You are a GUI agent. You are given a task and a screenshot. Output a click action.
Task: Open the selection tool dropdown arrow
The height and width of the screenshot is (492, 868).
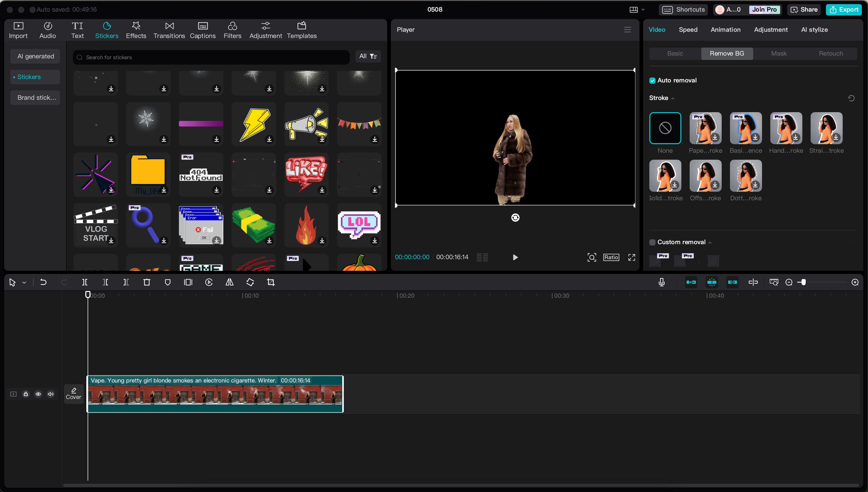pyautogui.click(x=24, y=282)
